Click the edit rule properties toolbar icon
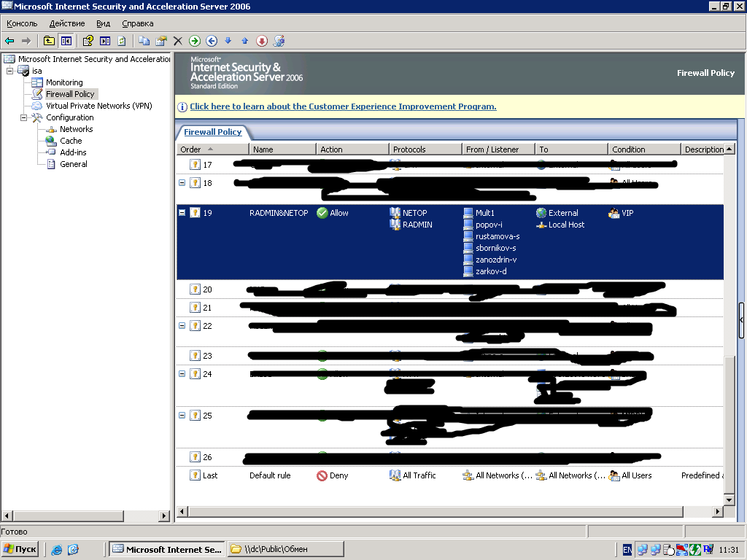Viewport: 747px width, 560px height. coord(161,41)
